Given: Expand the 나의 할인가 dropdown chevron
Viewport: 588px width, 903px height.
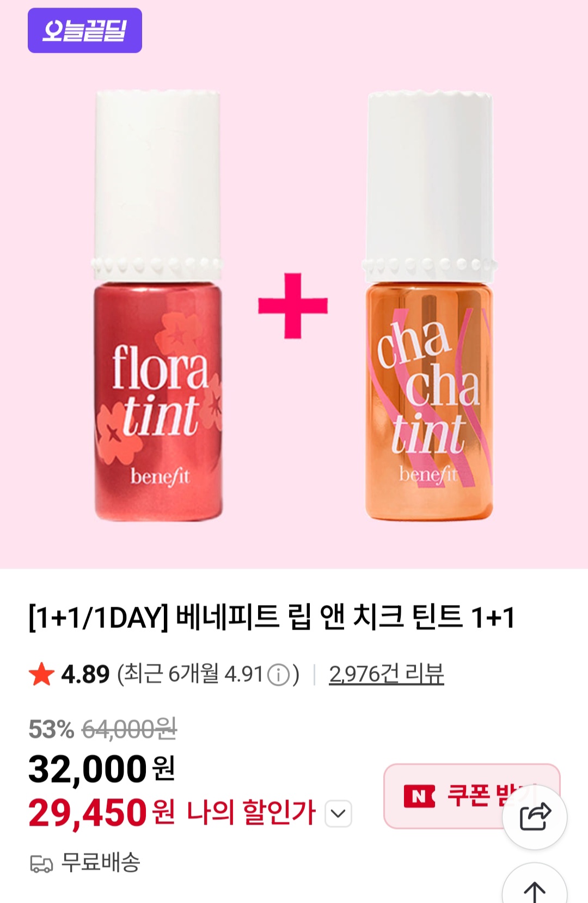Looking at the screenshot, I should (x=338, y=814).
